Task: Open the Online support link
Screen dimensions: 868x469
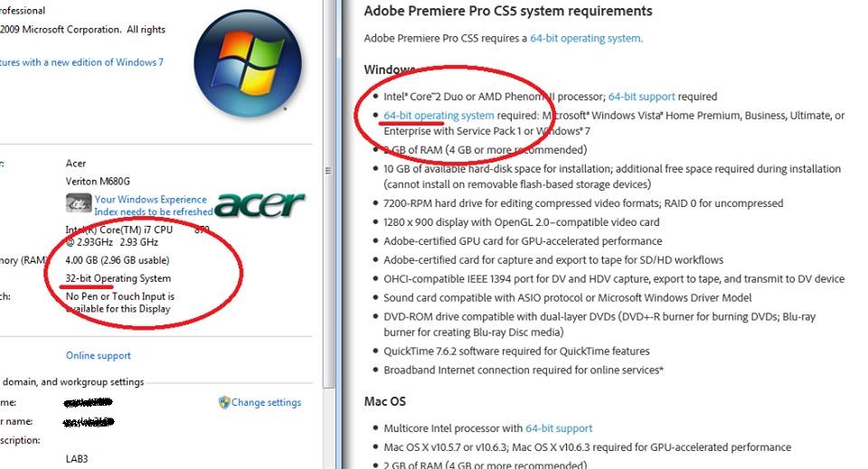Action: (x=99, y=356)
